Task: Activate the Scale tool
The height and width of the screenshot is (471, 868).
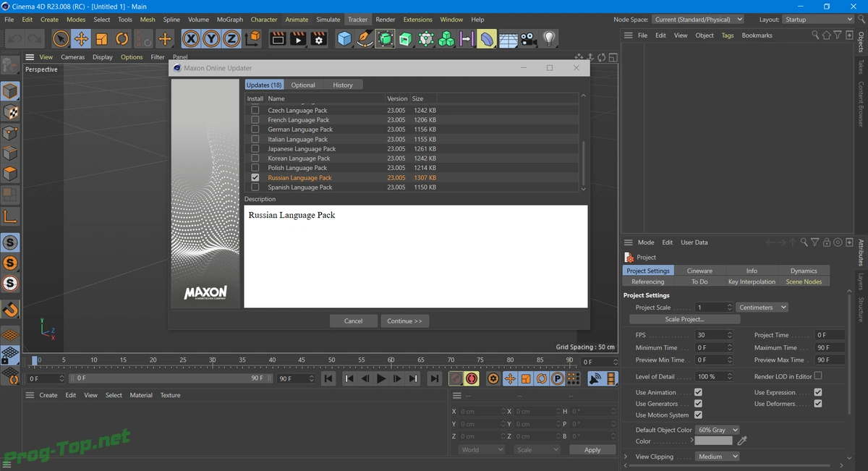Action: [x=102, y=38]
